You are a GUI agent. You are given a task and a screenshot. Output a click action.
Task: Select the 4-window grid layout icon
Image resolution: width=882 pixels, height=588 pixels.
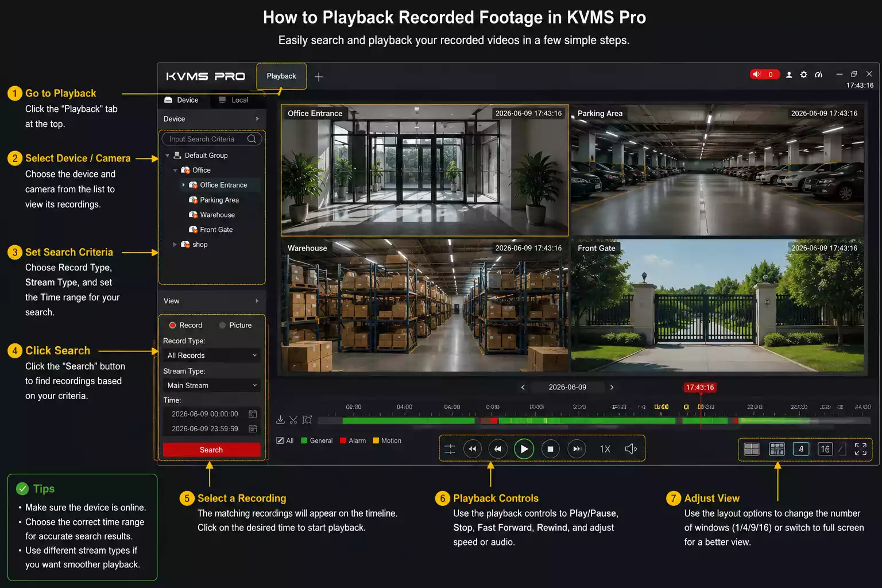coord(752,449)
